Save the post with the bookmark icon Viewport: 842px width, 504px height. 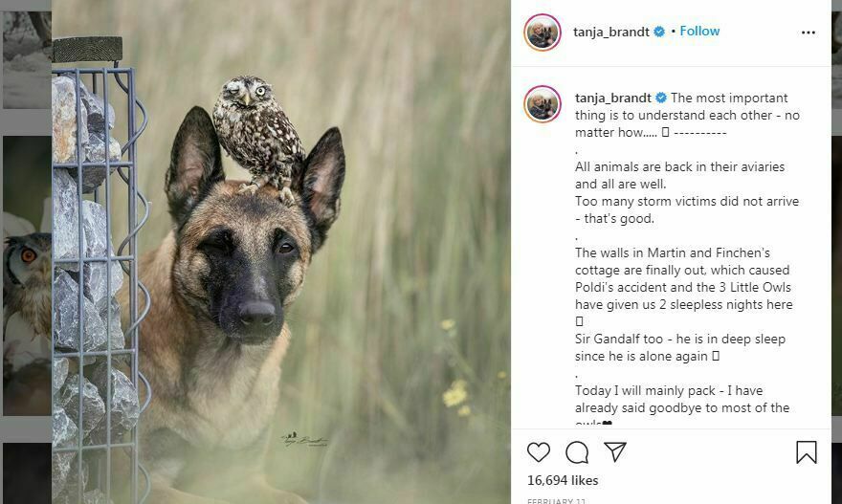point(807,452)
